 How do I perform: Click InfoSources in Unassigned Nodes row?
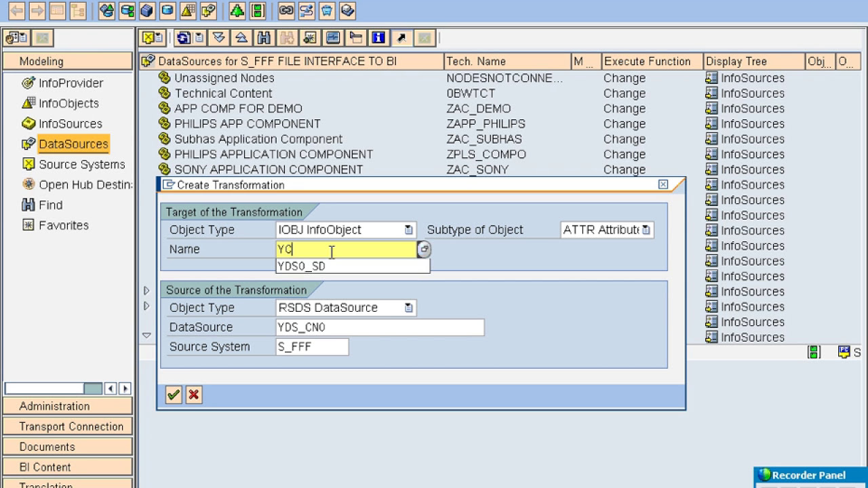point(752,78)
